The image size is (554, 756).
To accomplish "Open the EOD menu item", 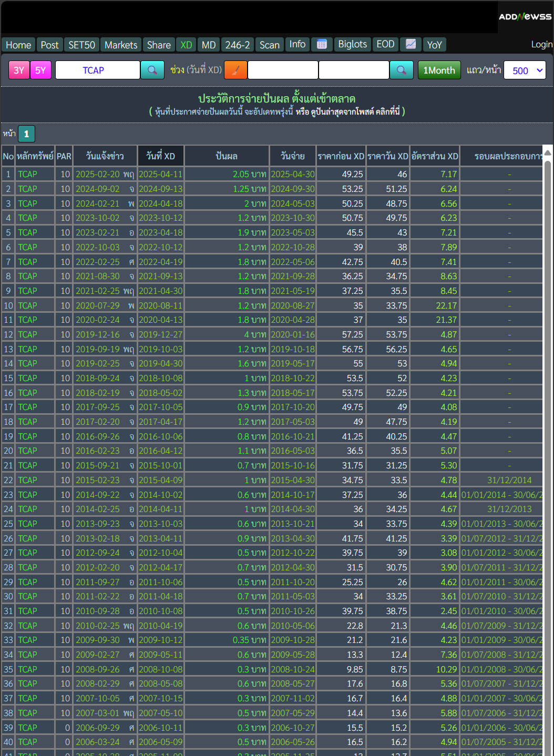I will (x=385, y=45).
